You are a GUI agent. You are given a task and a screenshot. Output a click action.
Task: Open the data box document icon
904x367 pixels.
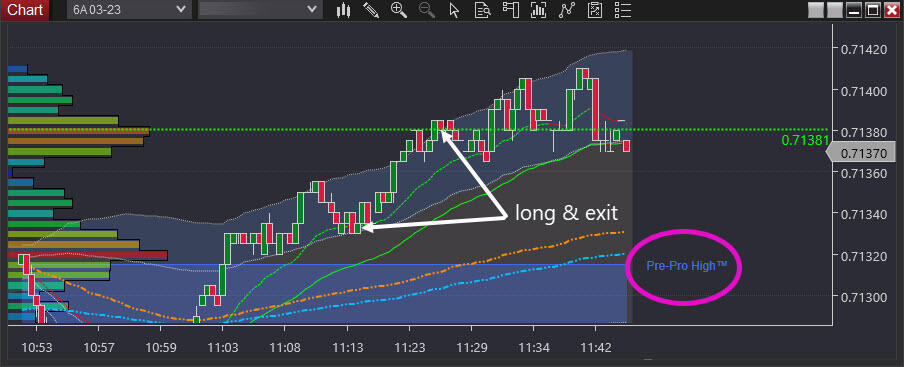[482, 10]
